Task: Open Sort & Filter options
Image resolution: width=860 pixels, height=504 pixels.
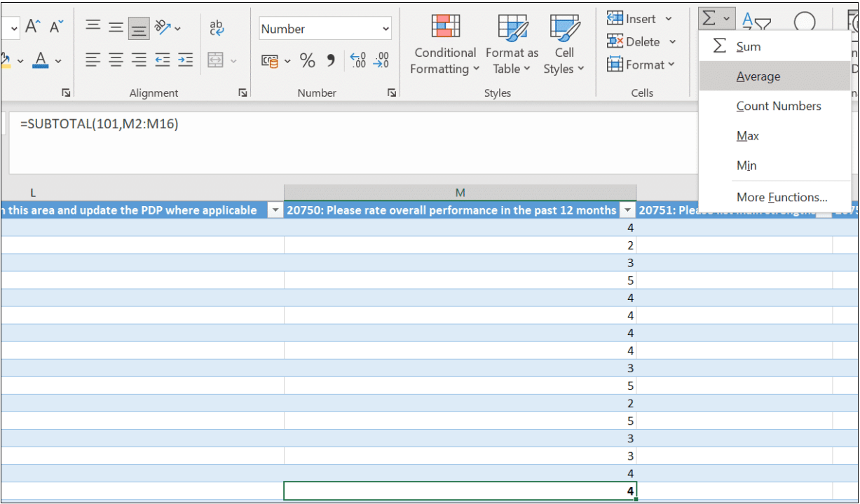Action: (x=756, y=22)
